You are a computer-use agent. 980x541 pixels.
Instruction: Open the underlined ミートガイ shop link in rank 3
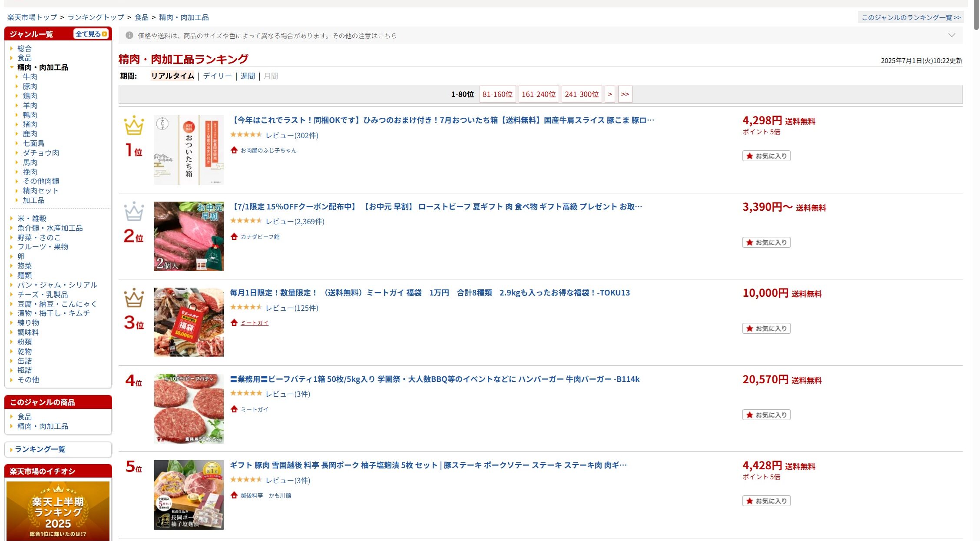pos(255,323)
